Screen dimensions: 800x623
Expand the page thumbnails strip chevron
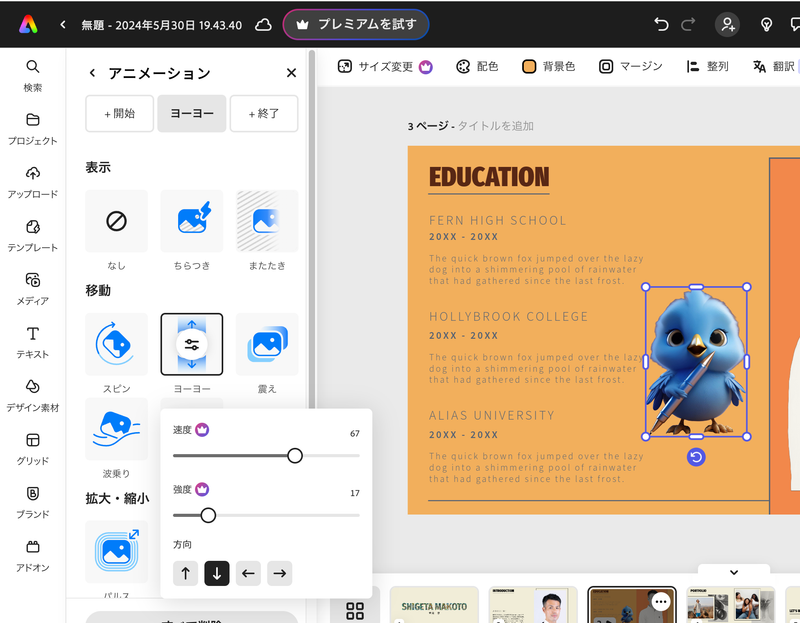[x=735, y=571]
